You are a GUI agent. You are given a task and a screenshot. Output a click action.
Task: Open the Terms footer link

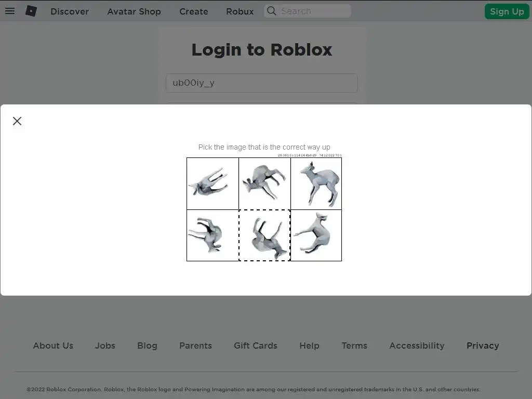(354, 345)
